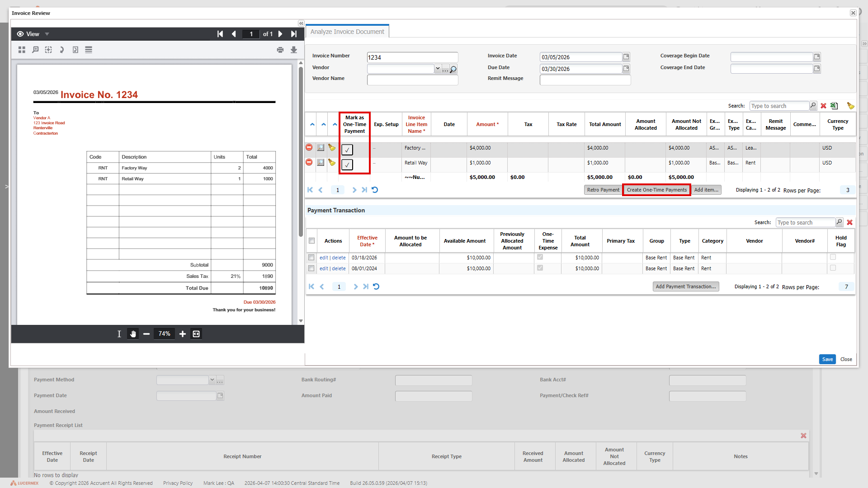Click the Vendor Name input field
This screenshot has width=868, height=488.
(x=412, y=80)
